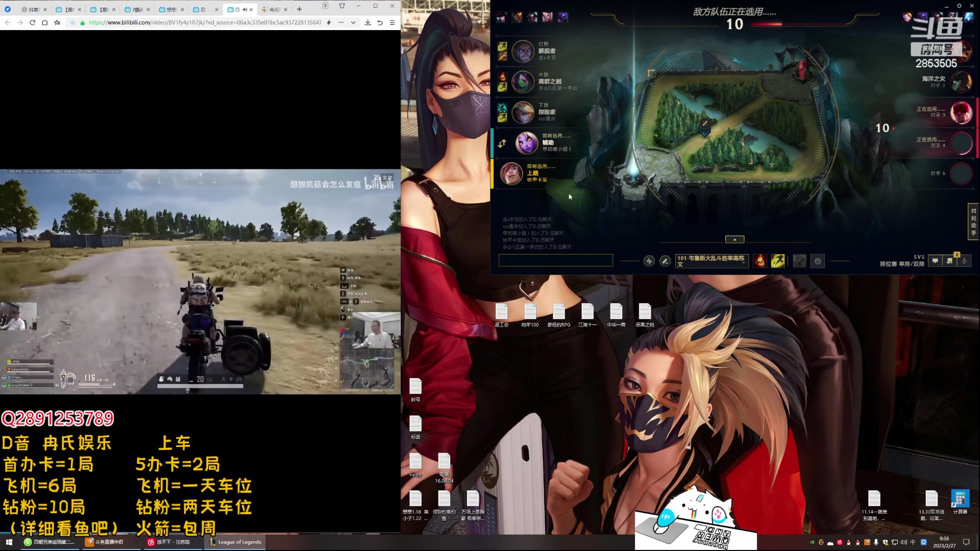Close the active bilibili tab

pyautogui.click(x=251, y=9)
